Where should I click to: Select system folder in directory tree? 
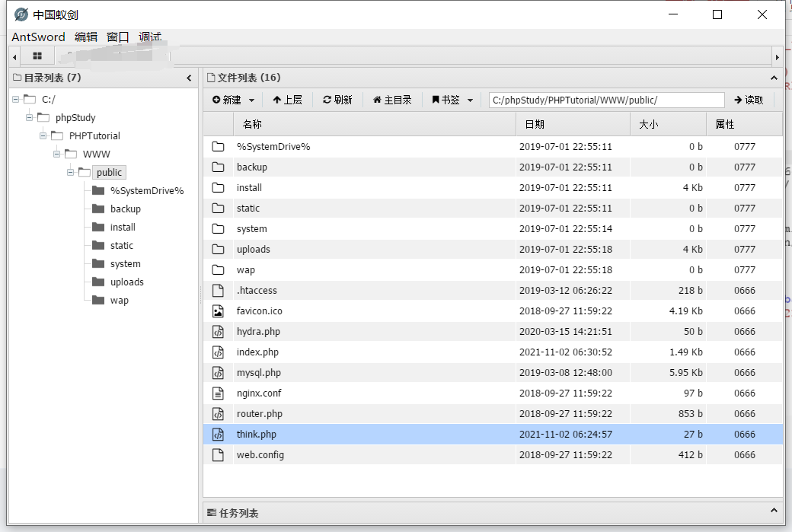pos(125,263)
